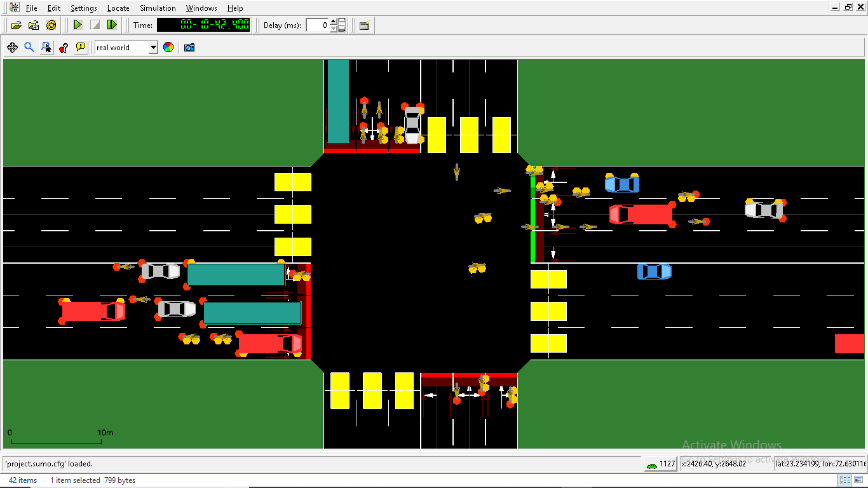The width and height of the screenshot is (868, 488).
Task: Switch to large thumbnails view icon
Action: [x=858, y=480]
